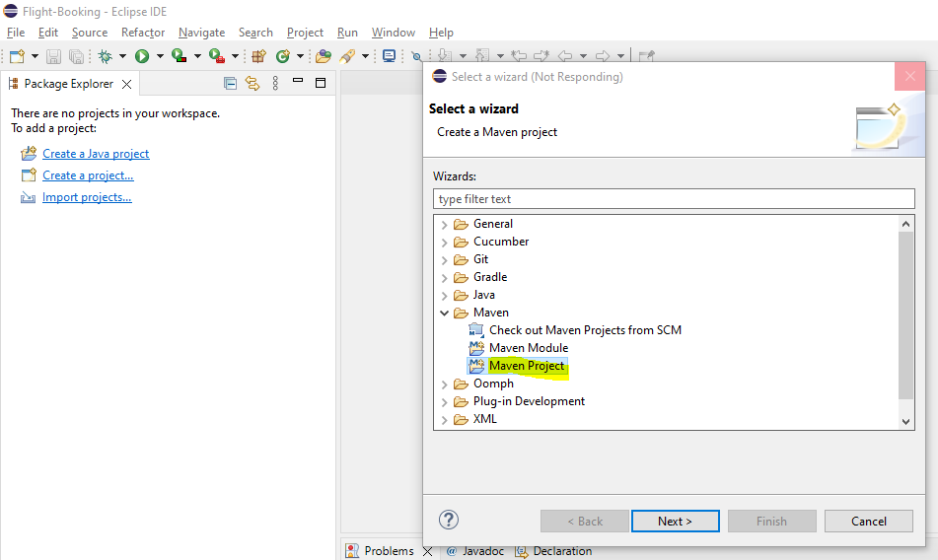938x560 pixels.
Task: Open the Navigate menu
Action: click(201, 33)
